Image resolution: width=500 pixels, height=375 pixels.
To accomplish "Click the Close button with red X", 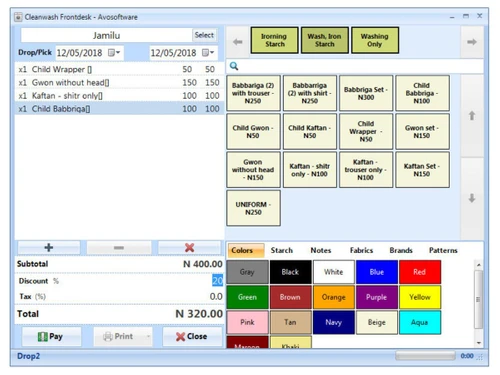I will point(192,336).
